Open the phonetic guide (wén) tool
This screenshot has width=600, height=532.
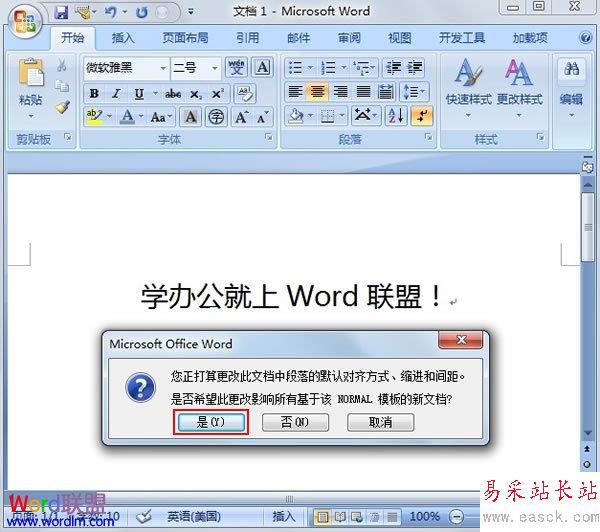(x=236, y=68)
